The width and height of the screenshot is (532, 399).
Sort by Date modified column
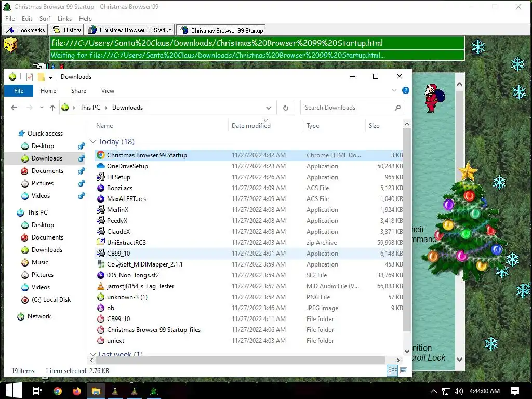251,126
